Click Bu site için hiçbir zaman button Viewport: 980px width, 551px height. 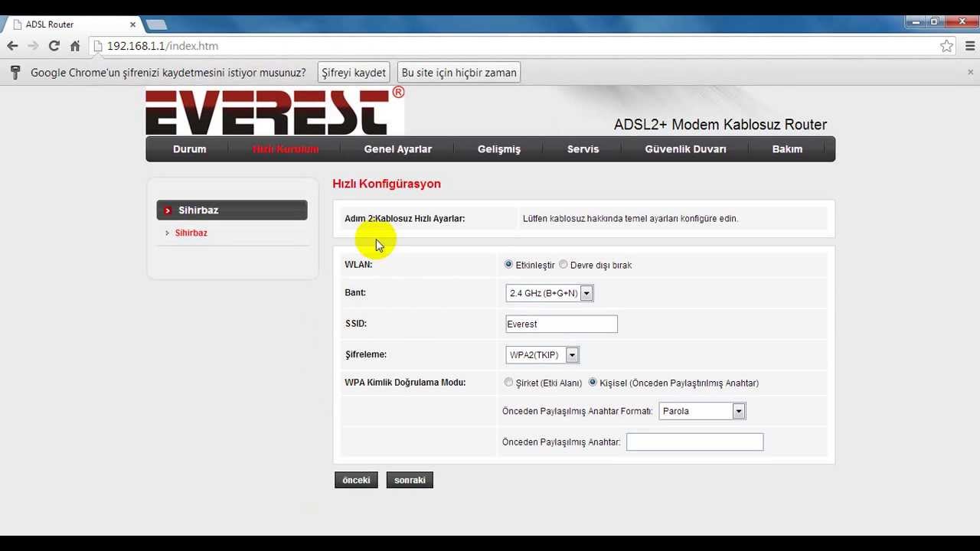tap(459, 73)
